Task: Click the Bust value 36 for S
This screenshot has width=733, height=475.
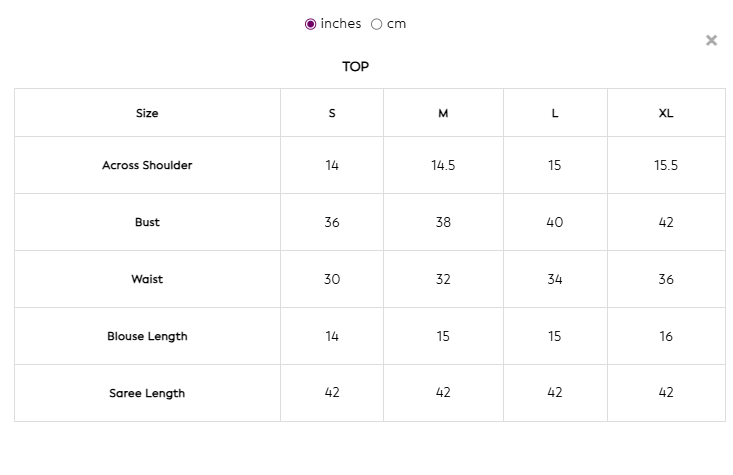Action: click(x=332, y=222)
